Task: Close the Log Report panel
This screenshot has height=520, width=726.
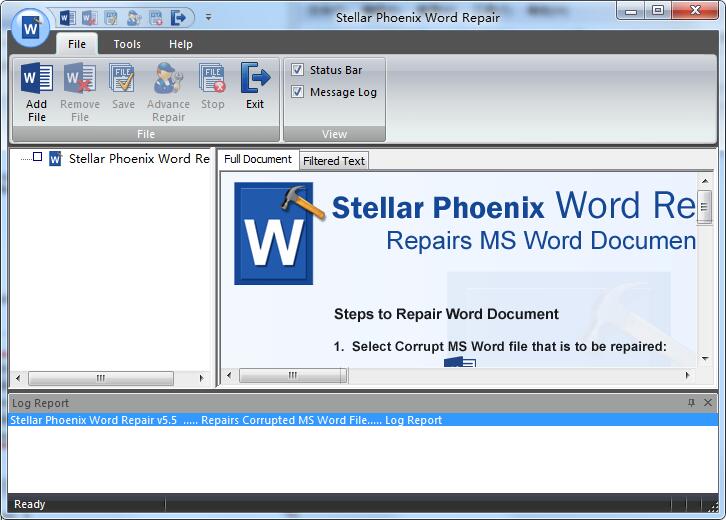Action: click(708, 402)
